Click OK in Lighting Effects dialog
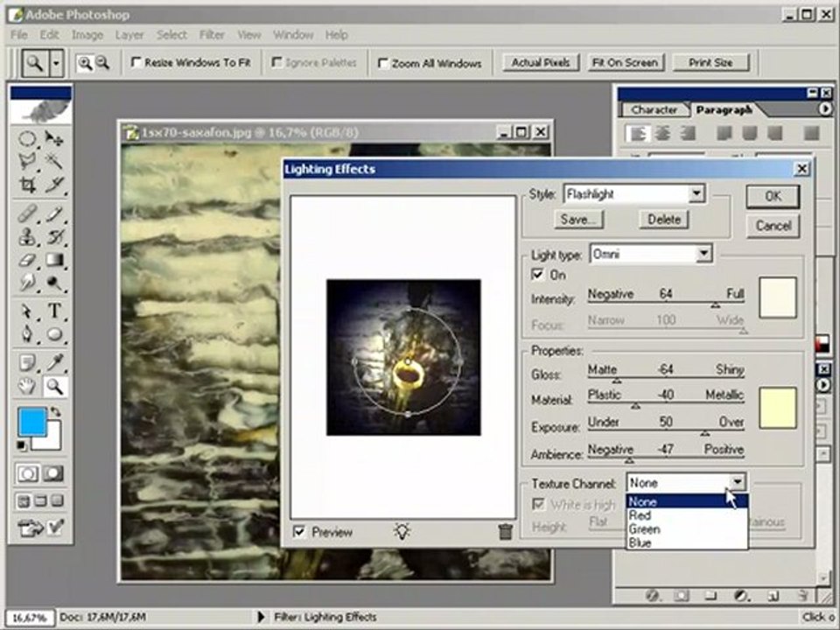Viewport: 840px width, 630px height. [773, 197]
